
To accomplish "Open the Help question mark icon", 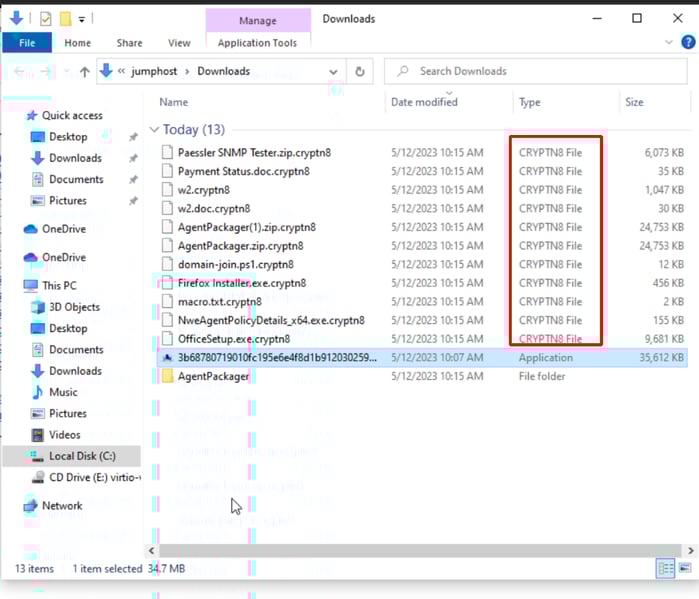I will [687, 43].
